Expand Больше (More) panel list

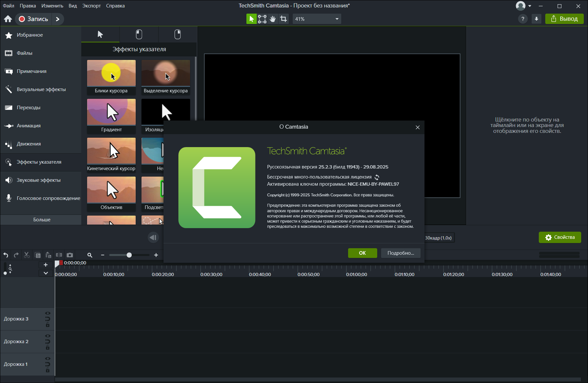(41, 220)
